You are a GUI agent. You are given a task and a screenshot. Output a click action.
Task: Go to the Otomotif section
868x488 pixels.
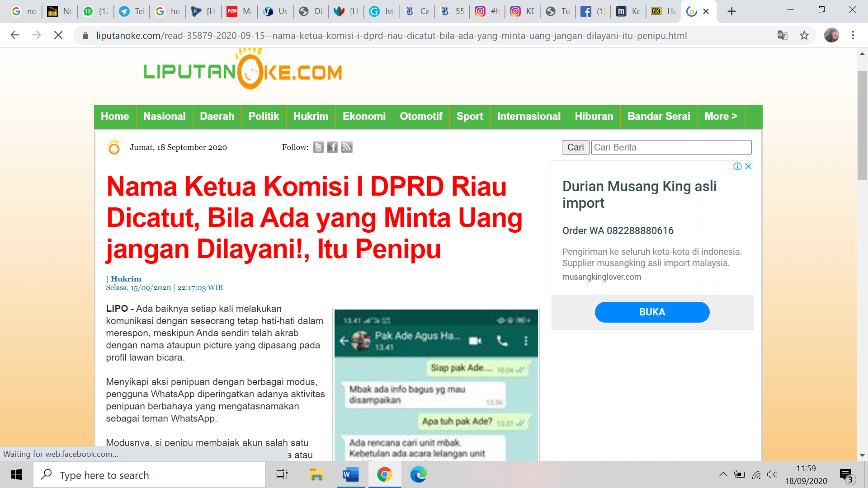[x=421, y=116]
